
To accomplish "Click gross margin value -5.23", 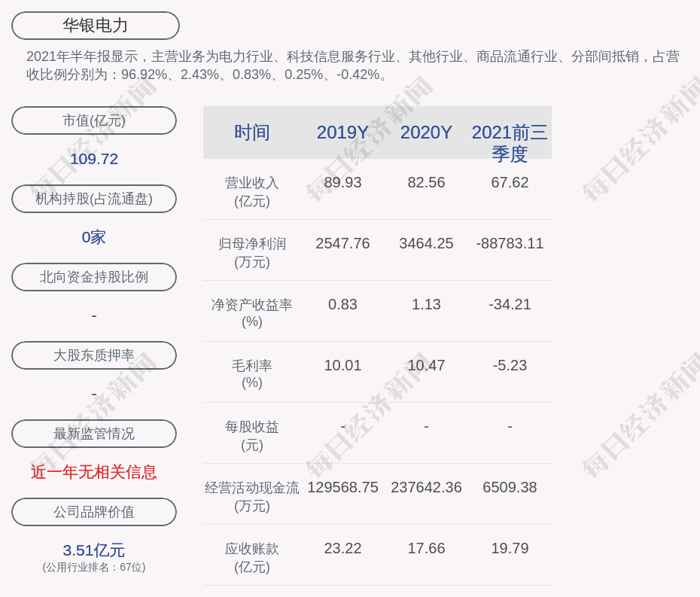I will pos(510,365).
